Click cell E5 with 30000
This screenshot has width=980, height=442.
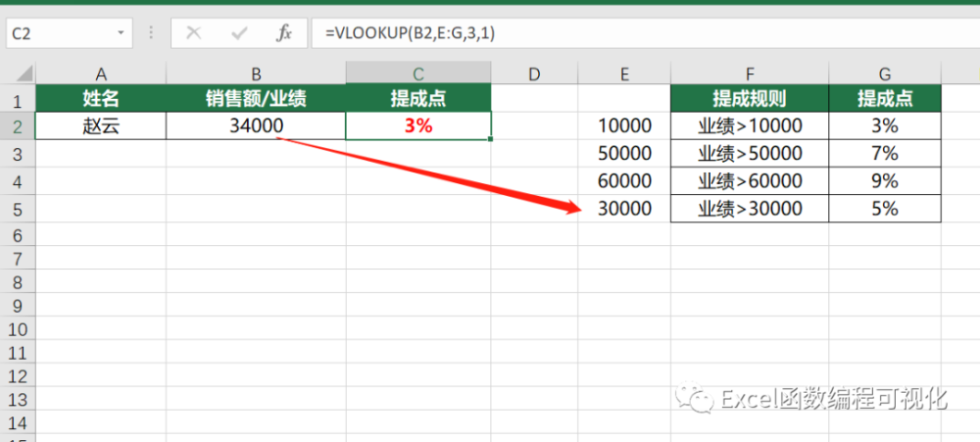[623, 209]
